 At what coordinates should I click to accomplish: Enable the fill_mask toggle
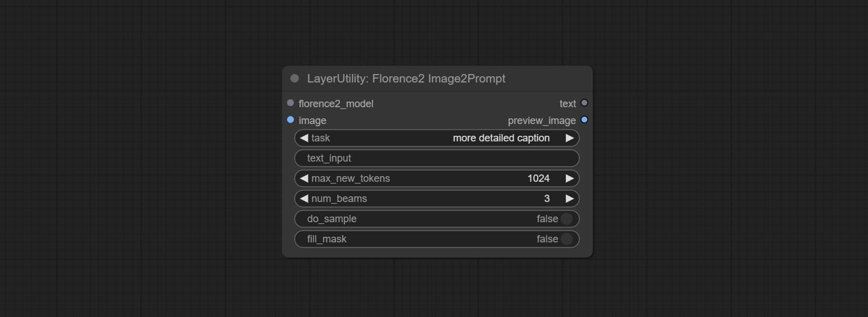coord(566,239)
